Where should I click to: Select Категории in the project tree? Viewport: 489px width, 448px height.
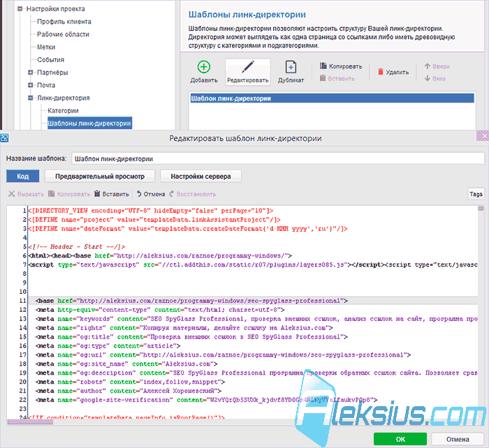[63, 110]
